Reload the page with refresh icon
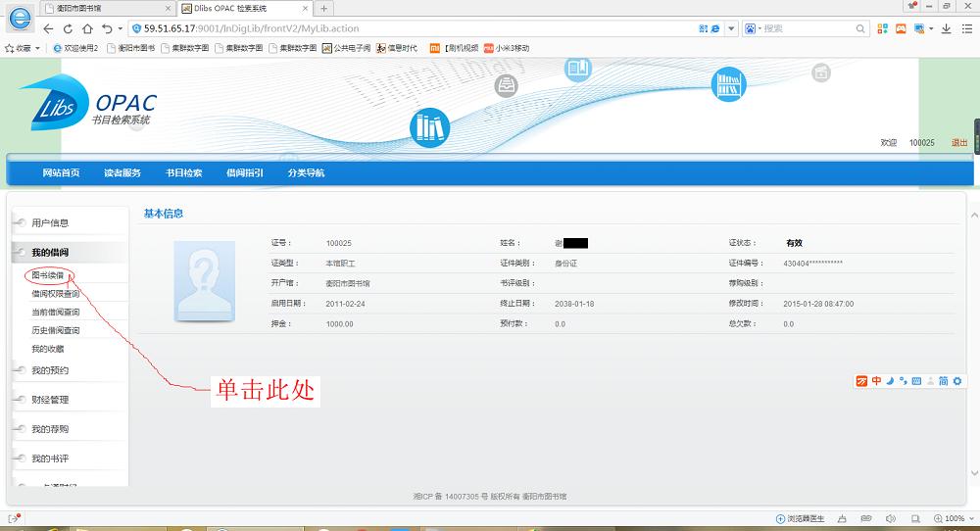 click(68, 28)
